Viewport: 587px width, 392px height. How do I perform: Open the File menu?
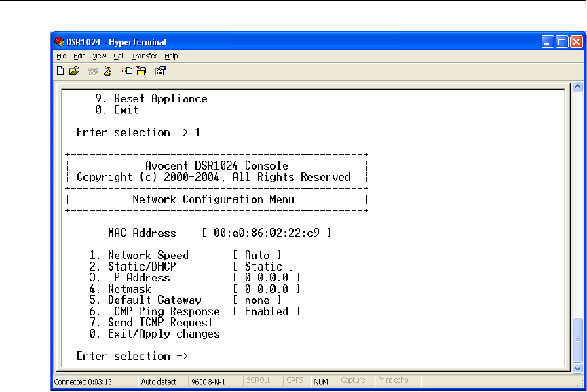pos(61,56)
